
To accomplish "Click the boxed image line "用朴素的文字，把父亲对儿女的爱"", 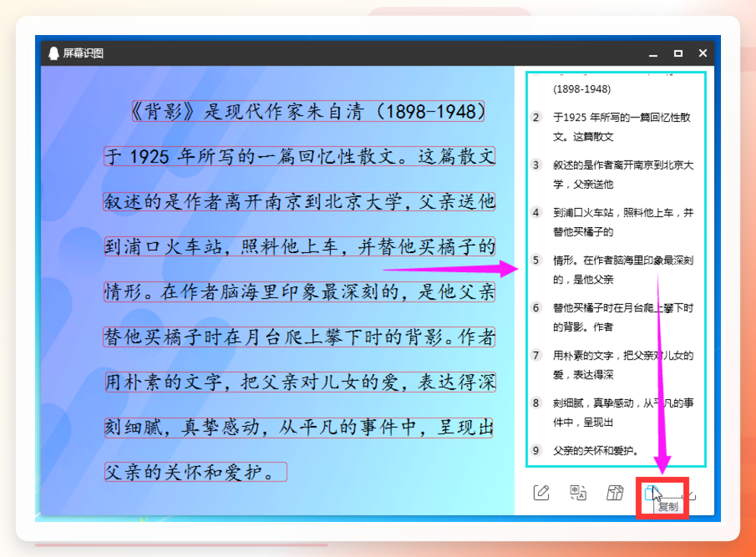I will pos(300,382).
